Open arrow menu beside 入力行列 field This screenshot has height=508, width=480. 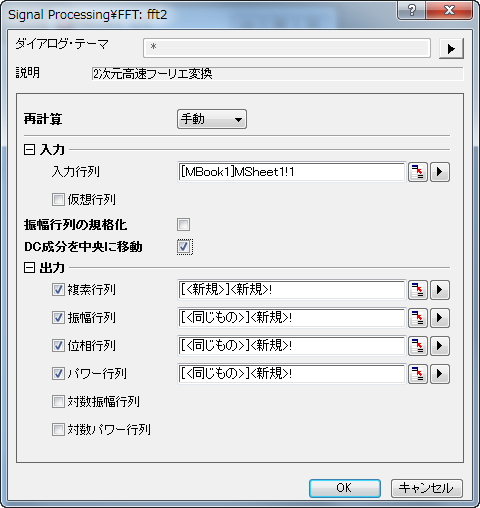pos(440,172)
